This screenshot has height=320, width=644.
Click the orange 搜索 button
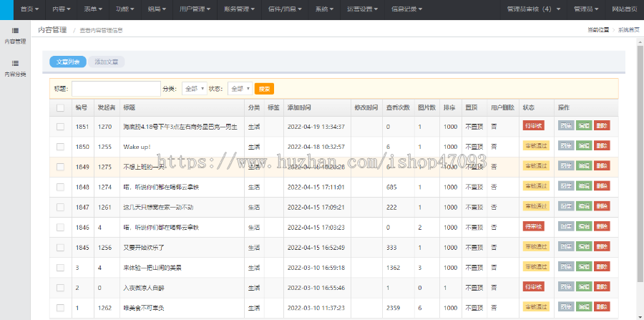point(264,89)
